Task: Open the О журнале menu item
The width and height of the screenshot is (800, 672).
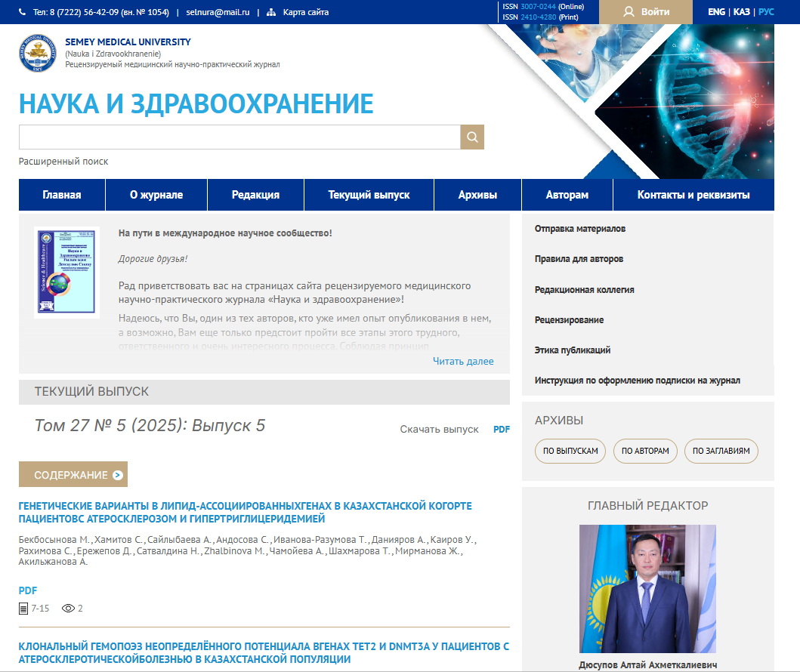Action: point(156,195)
